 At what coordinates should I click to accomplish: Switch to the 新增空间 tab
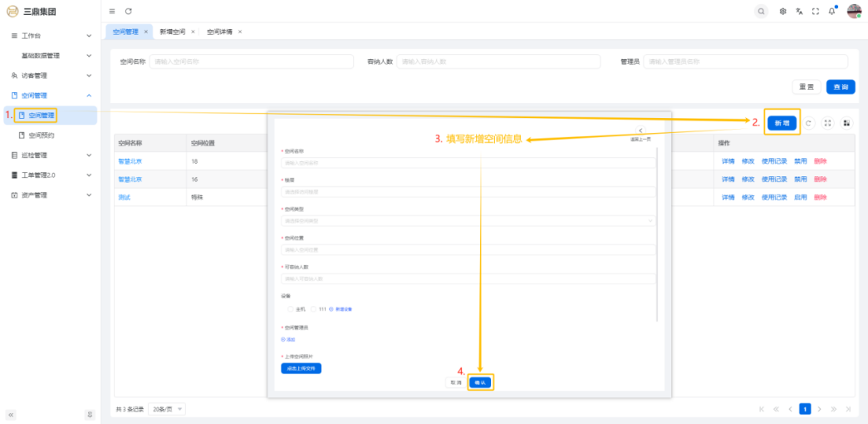(x=173, y=32)
